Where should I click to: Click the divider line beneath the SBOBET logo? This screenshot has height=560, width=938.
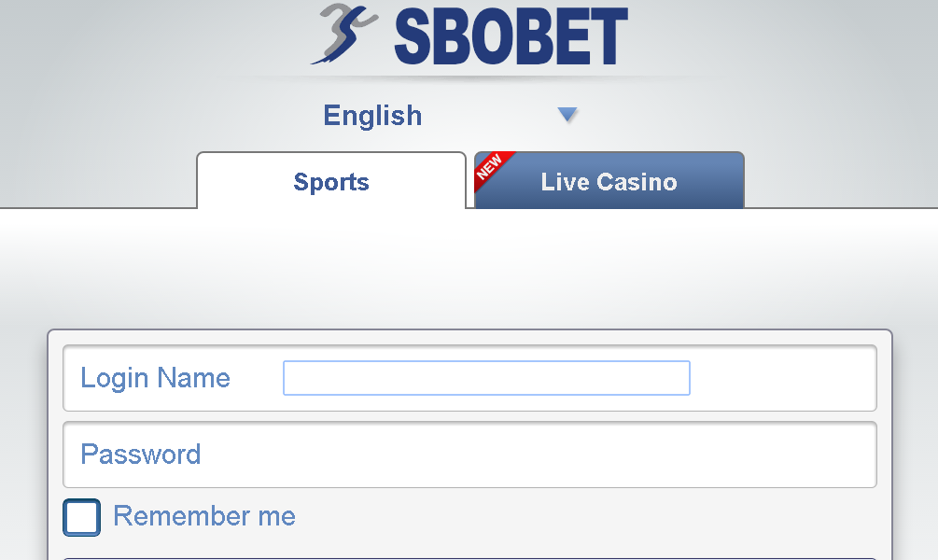point(469,77)
